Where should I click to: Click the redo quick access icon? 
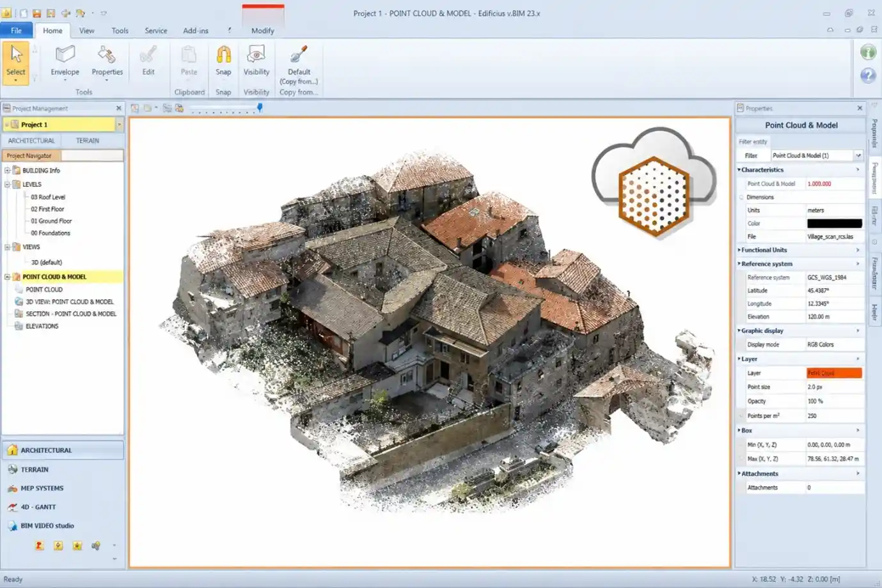click(x=80, y=13)
